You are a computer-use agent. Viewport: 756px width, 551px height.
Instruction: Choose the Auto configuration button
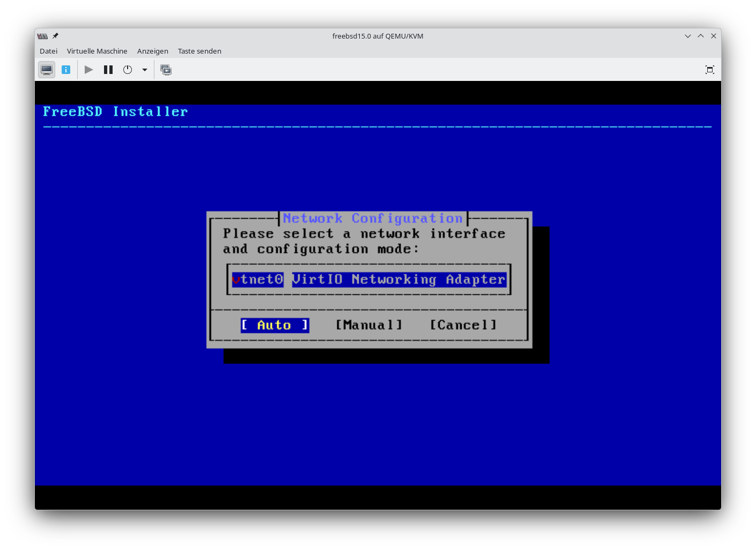click(x=275, y=325)
